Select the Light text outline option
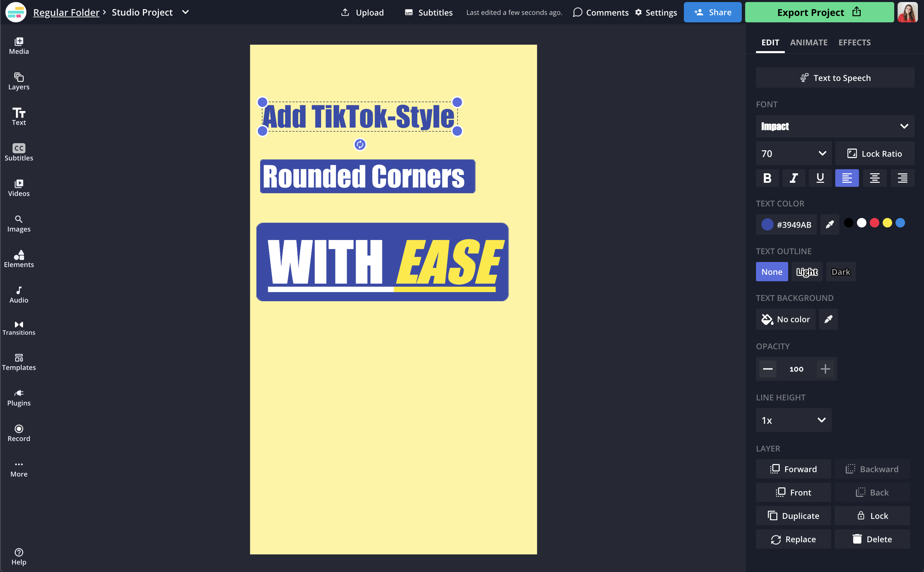Viewport: 924px width, 572px height. click(x=807, y=272)
